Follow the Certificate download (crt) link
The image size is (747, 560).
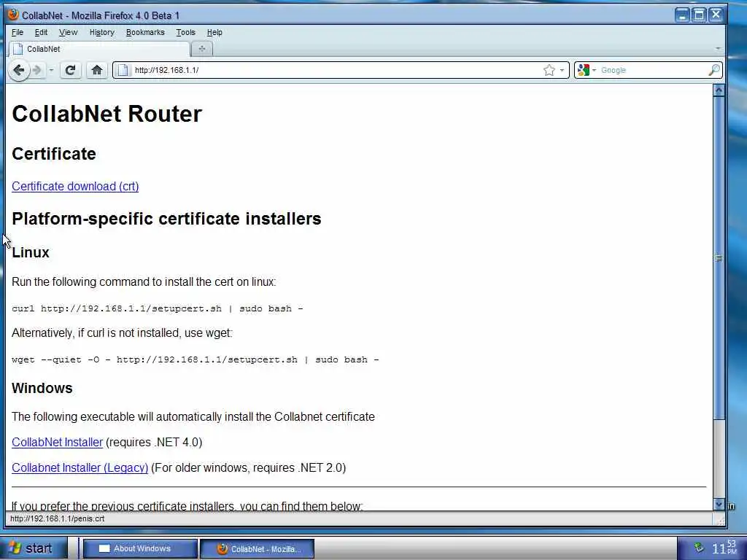pos(75,186)
